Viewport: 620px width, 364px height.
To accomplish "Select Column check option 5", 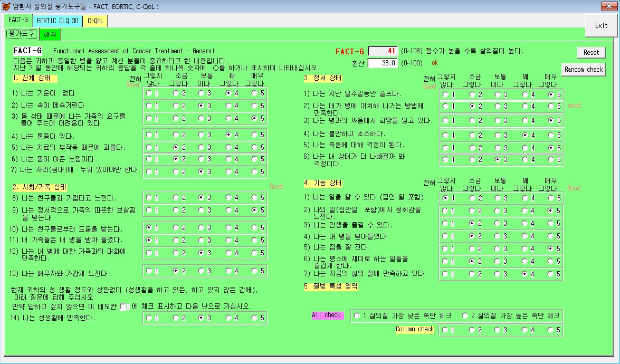I will [x=550, y=330].
